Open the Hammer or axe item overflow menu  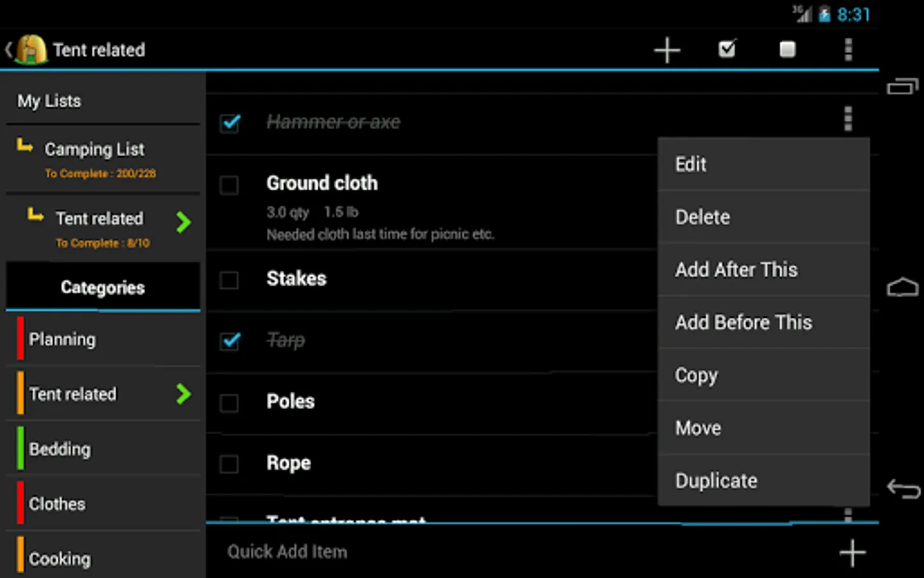tap(848, 119)
